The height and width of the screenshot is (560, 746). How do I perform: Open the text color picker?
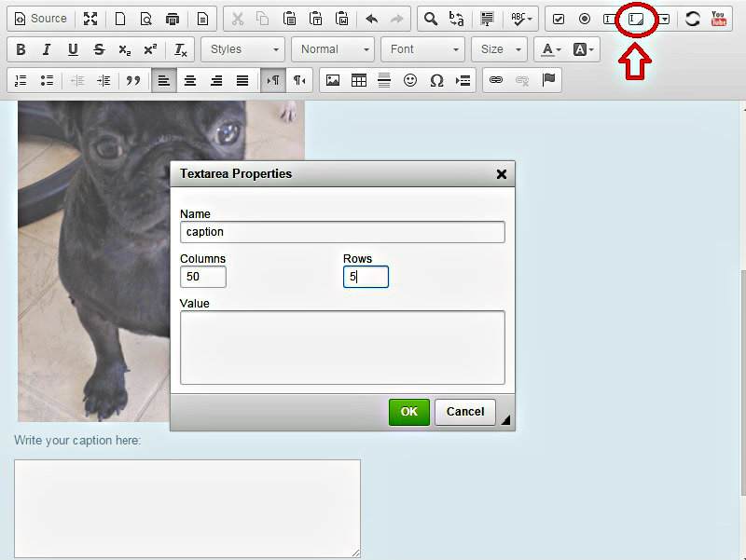pyautogui.click(x=551, y=49)
